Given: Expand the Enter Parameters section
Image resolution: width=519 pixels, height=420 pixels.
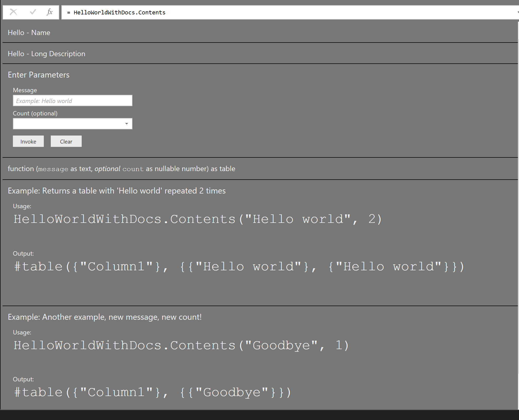Looking at the screenshot, I should [39, 75].
